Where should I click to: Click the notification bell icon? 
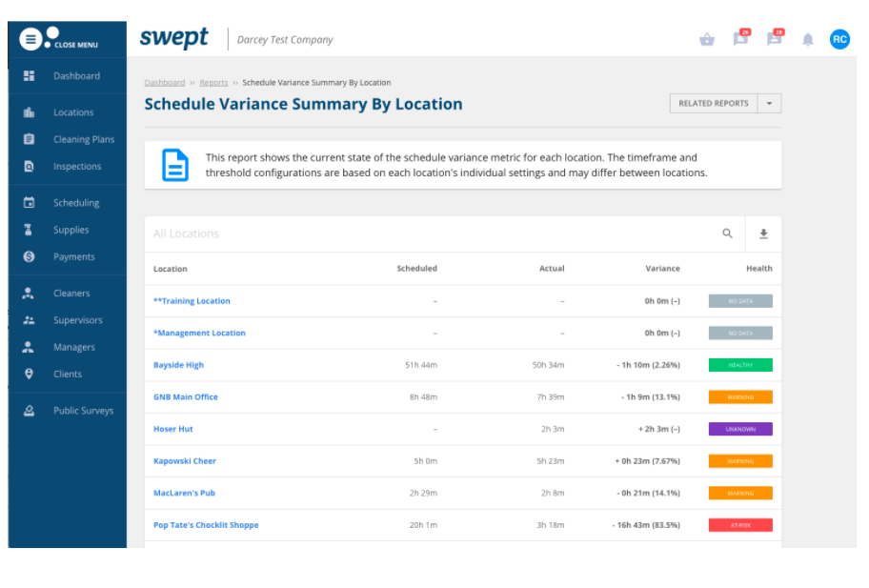[x=808, y=39]
